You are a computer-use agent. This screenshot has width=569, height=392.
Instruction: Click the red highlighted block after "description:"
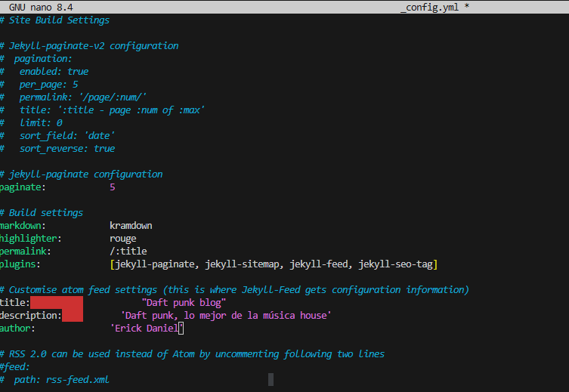pos(72,316)
